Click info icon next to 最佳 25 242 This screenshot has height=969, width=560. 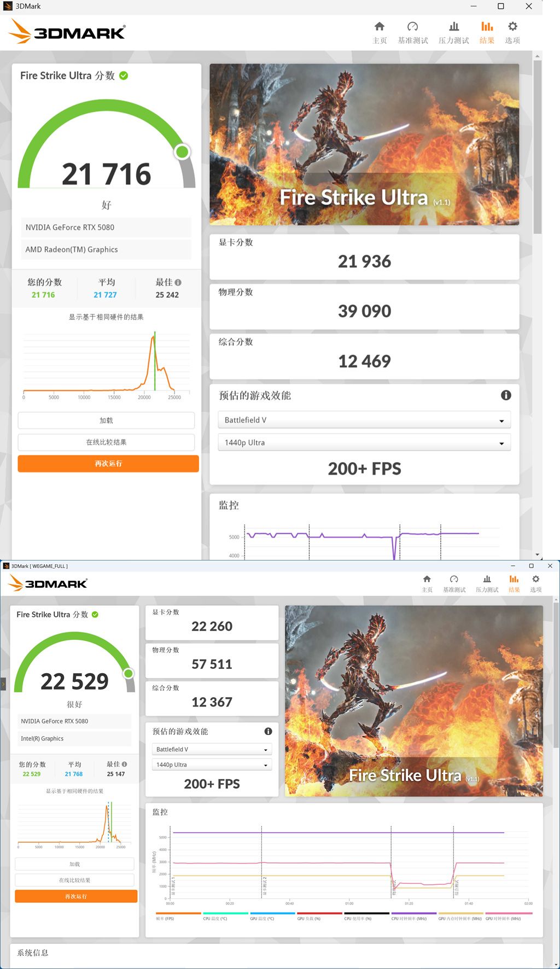(x=178, y=282)
